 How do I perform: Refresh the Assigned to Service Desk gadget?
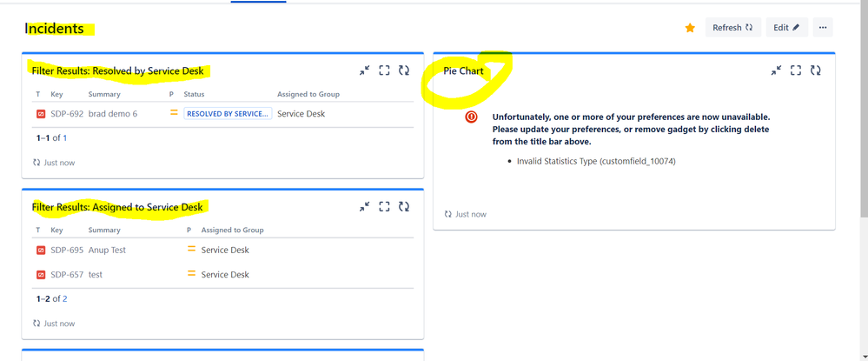coord(404,207)
